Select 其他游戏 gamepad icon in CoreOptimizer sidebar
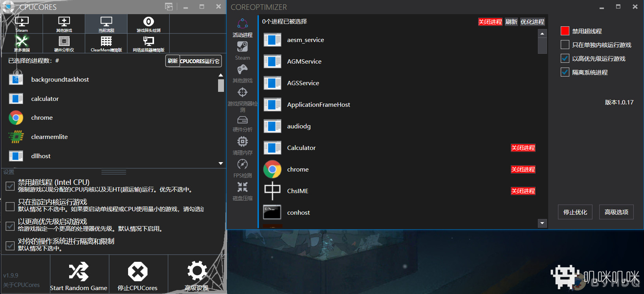Image resolution: width=644 pixels, height=294 pixels. tap(242, 70)
